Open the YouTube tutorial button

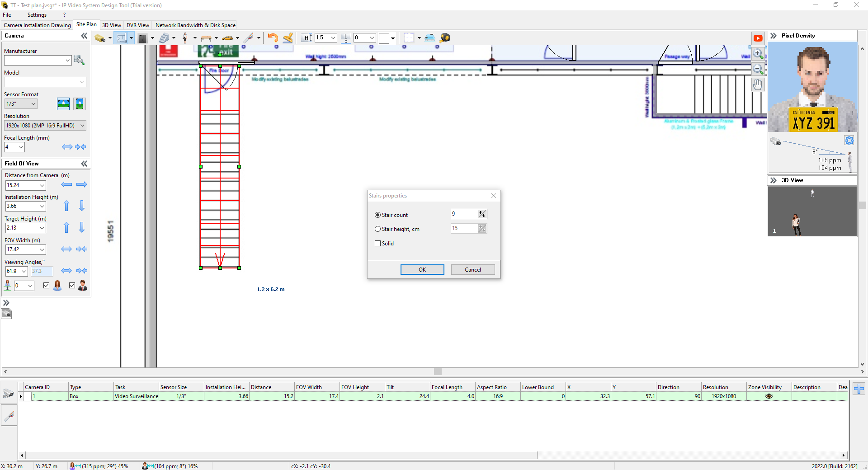[x=758, y=38]
